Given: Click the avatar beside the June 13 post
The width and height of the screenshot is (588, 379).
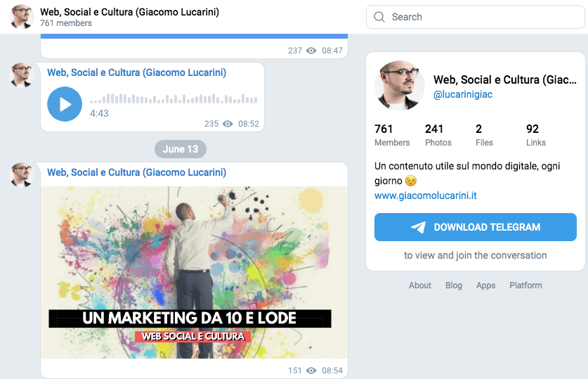Looking at the screenshot, I should 22,174.
